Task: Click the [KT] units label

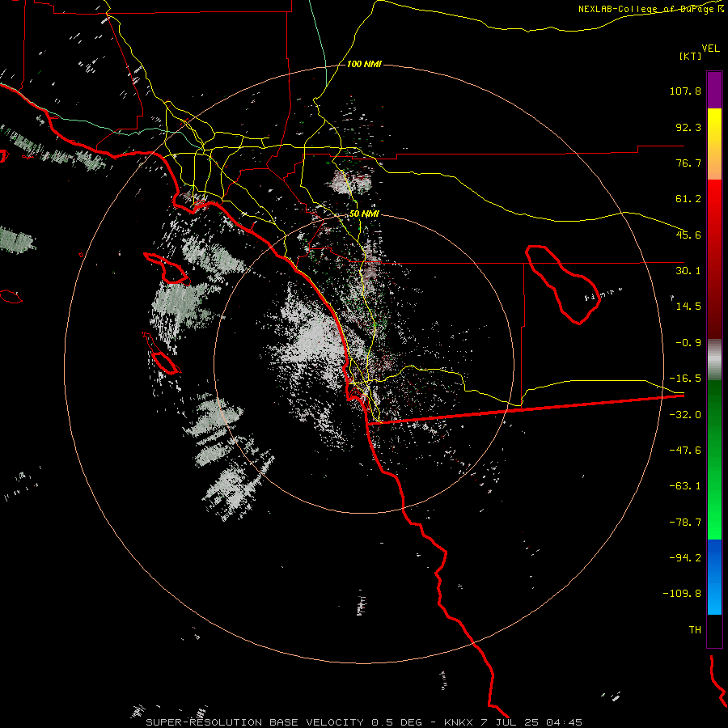Action: click(691, 56)
